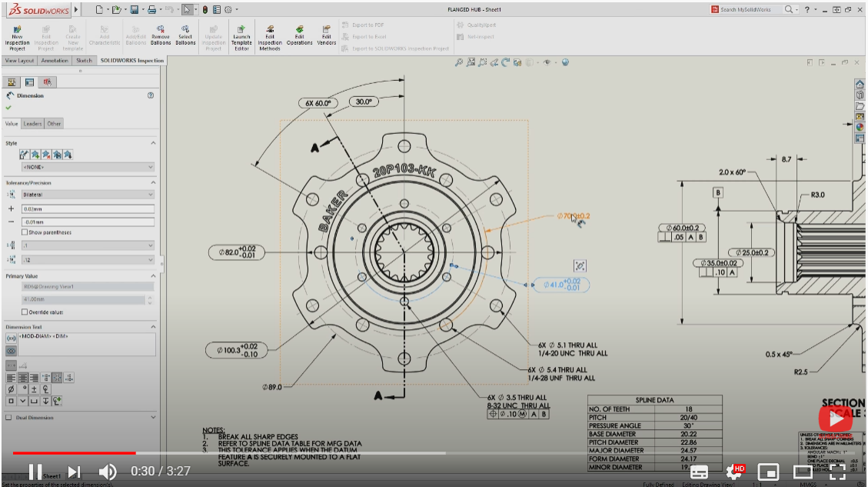Open Leaders tab in Dimension panel
The width and height of the screenshot is (868, 487).
32,124
